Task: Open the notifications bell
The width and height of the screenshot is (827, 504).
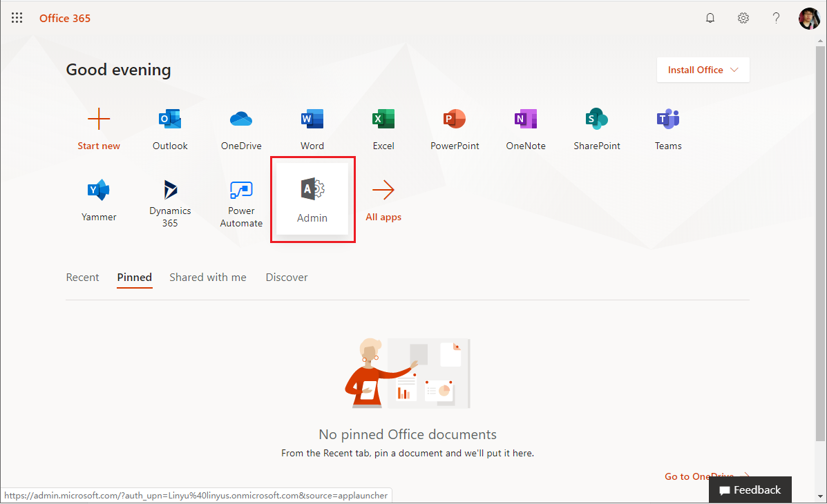Action: pos(710,18)
